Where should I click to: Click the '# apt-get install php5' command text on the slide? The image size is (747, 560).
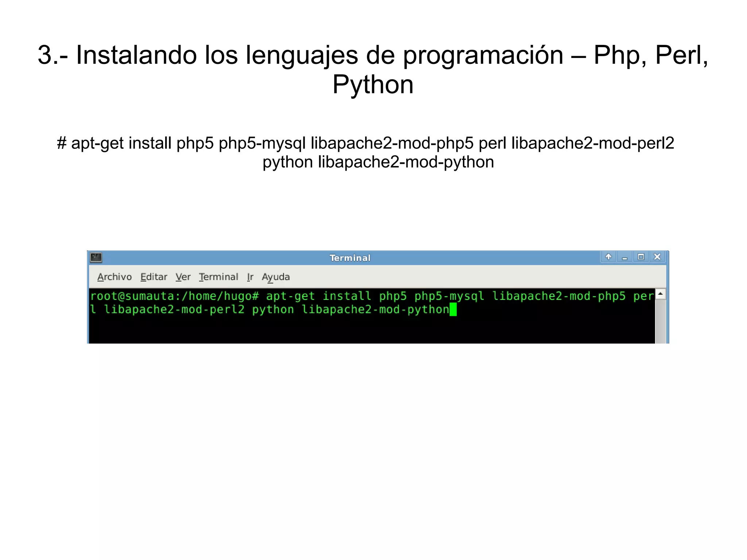tap(135, 143)
